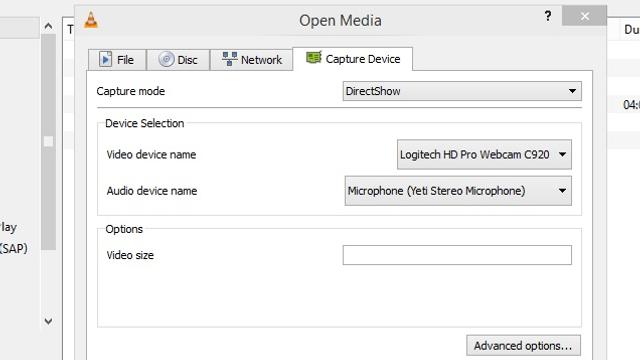Switch to the Disc tab
This screenshot has width=640, height=360.
tap(178, 60)
